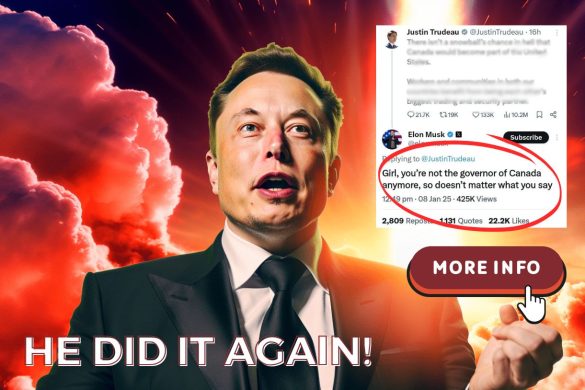The height and width of the screenshot is (390, 585).
Task: Click the X affiliation badge beside Elon Musk
Action: pyautogui.click(x=459, y=134)
